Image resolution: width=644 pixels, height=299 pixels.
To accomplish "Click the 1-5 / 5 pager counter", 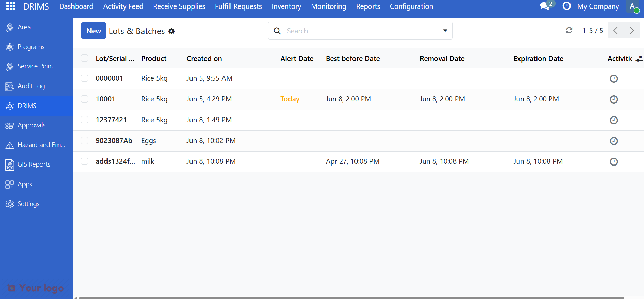I will [593, 31].
